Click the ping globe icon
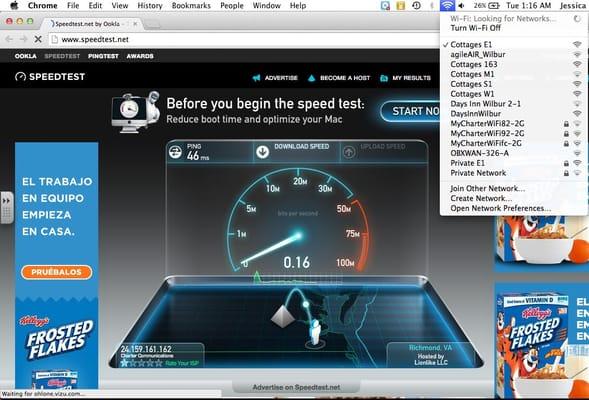This screenshot has height=400, width=589. [x=175, y=152]
